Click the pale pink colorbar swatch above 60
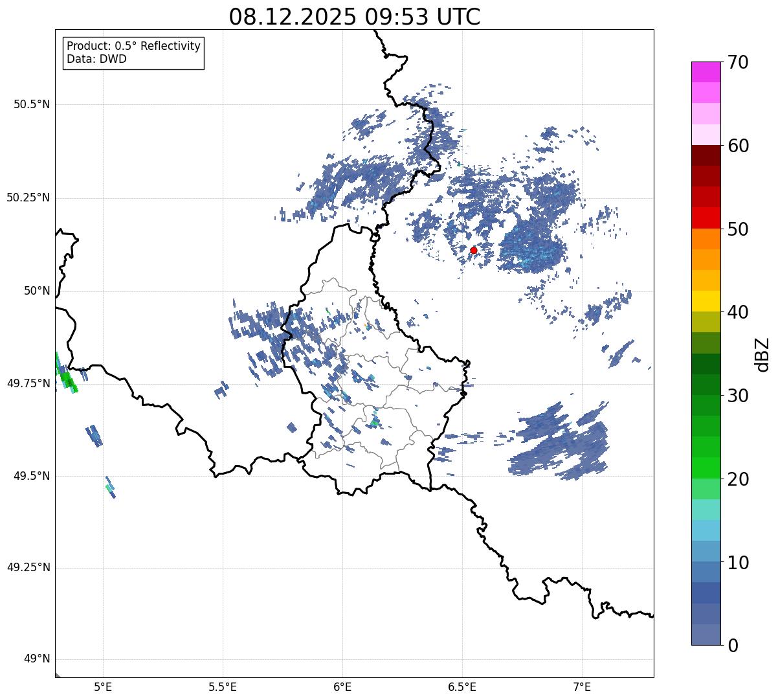The height and width of the screenshot is (700, 778). pyautogui.click(x=706, y=135)
